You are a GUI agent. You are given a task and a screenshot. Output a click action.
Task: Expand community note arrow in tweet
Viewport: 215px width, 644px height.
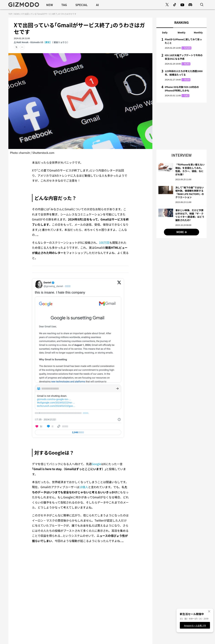click(117, 389)
